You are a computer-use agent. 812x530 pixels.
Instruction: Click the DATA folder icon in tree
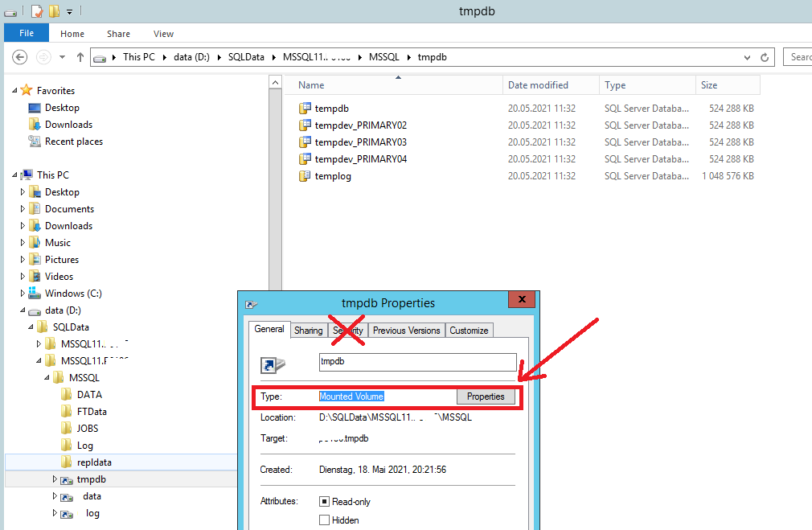66,395
